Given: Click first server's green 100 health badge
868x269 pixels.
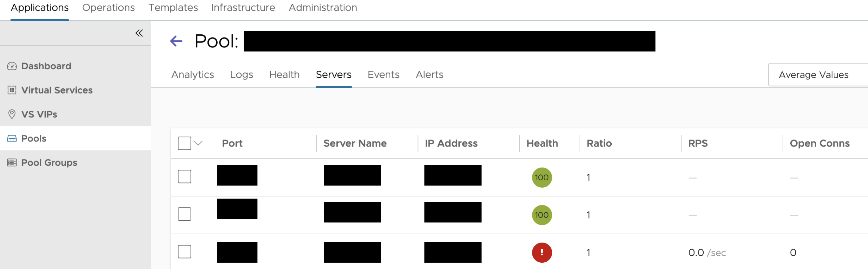Looking at the screenshot, I should (x=542, y=177).
